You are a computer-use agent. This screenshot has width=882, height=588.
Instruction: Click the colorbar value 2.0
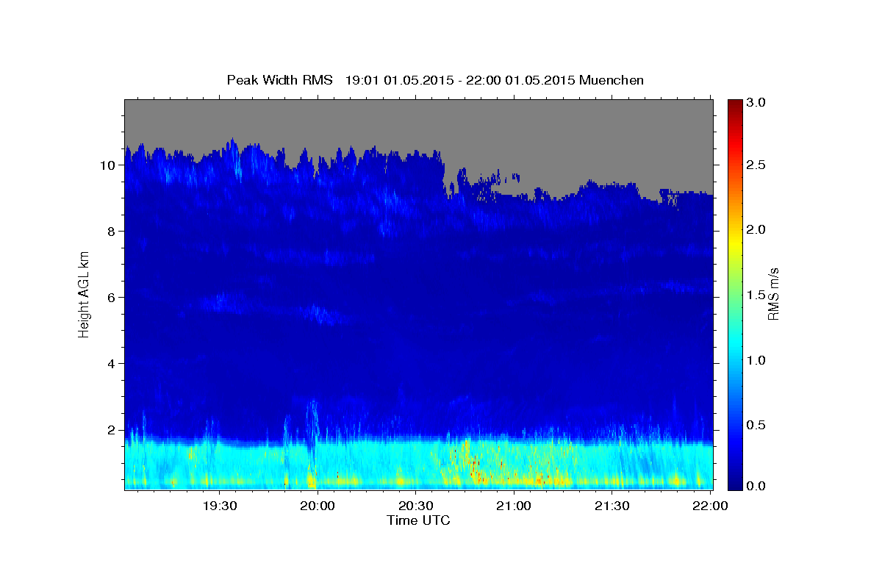tap(756, 230)
